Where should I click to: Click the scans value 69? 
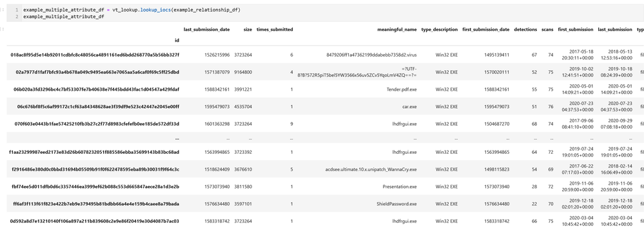click(x=551, y=169)
